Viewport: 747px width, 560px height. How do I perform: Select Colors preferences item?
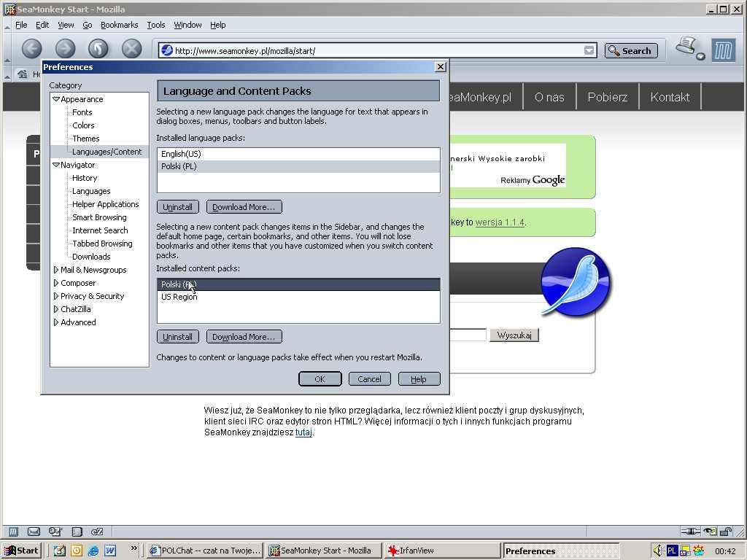coord(83,125)
